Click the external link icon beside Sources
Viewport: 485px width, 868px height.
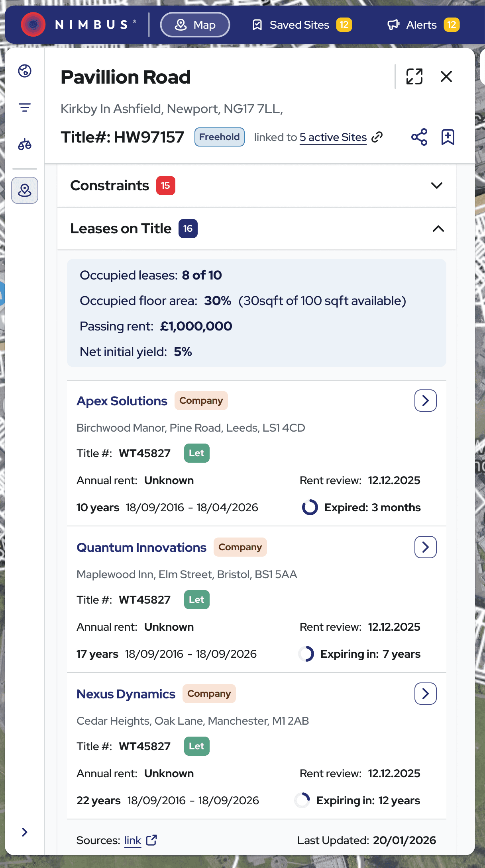[x=151, y=840]
